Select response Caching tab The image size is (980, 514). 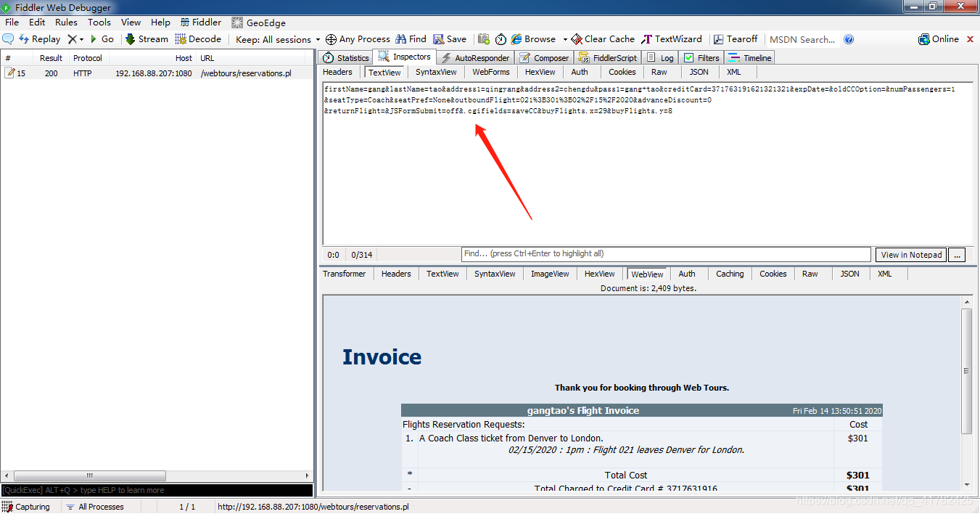click(x=730, y=274)
